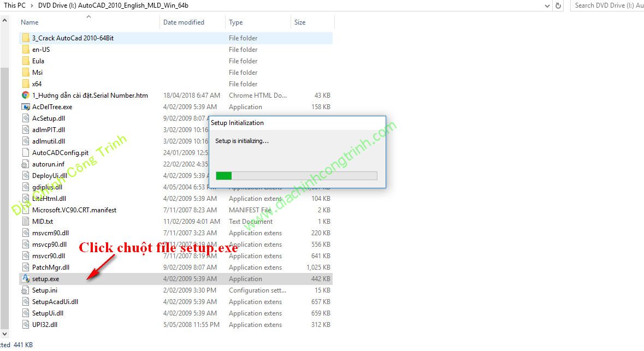Viewport: 644px width, 351px height.
Task: Click the scrollbar down arrow on the left pane
Action: pos(4,334)
